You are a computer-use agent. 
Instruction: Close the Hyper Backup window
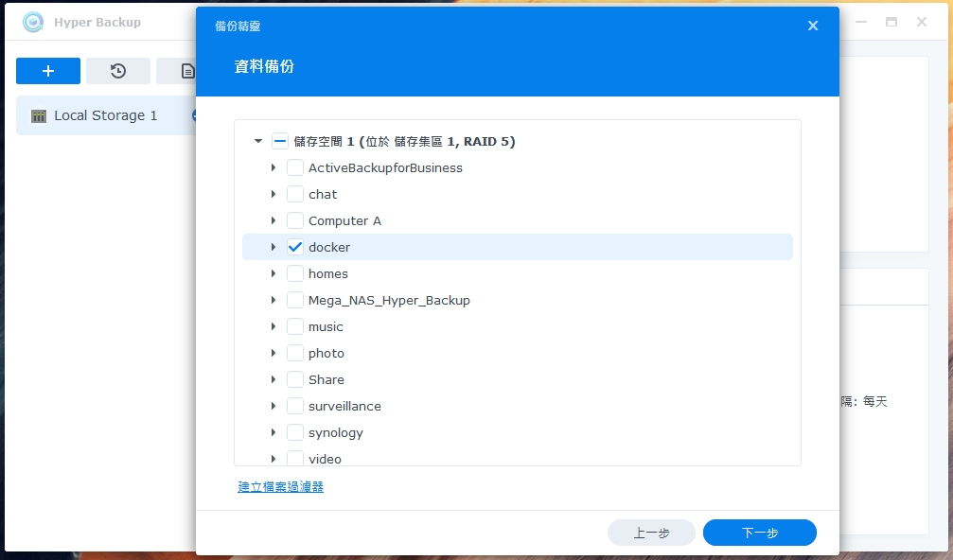tap(922, 22)
